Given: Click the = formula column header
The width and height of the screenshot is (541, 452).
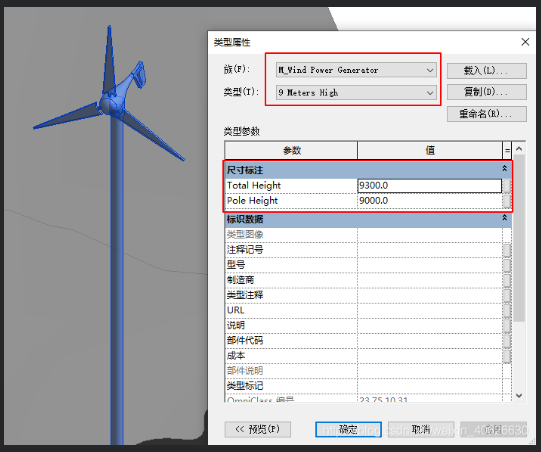Looking at the screenshot, I should tap(507, 150).
